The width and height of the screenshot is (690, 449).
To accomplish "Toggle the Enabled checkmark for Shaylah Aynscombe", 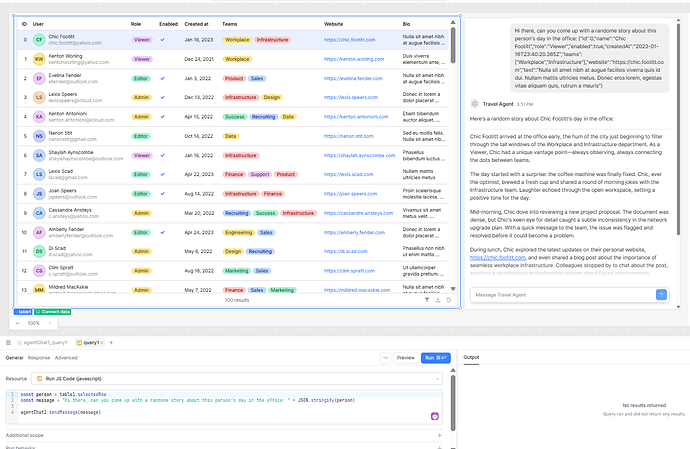I will [162, 155].
